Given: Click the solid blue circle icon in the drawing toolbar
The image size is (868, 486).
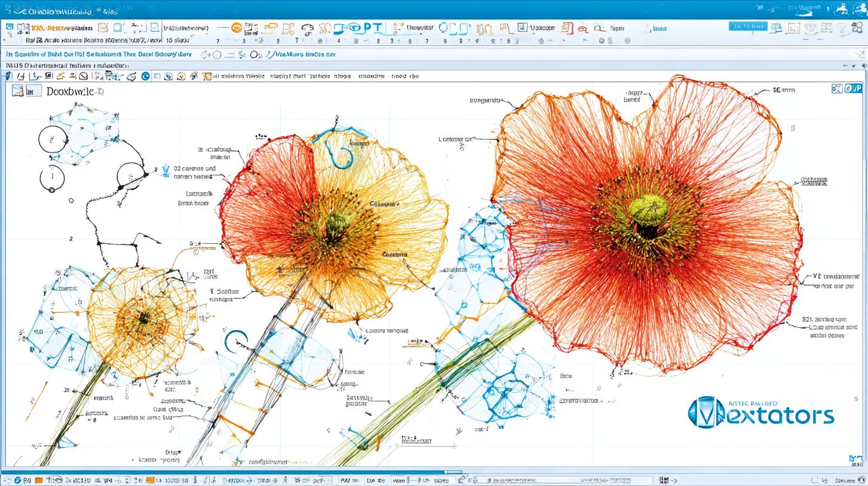Looking at the screenshot, I should pos(147,76).
